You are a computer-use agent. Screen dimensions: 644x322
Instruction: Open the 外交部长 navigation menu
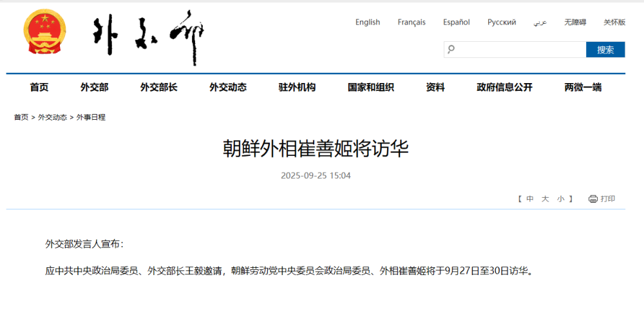click(x=158, y=88)
